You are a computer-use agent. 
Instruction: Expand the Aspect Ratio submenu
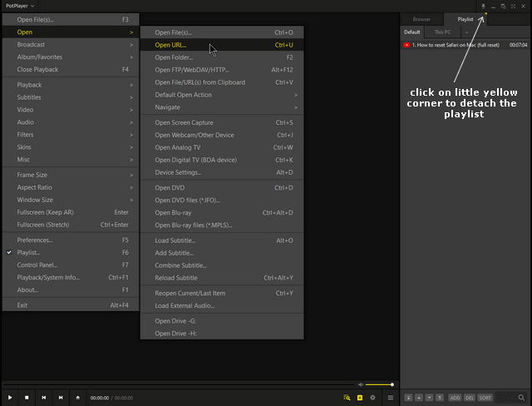[x=71, y=187]
